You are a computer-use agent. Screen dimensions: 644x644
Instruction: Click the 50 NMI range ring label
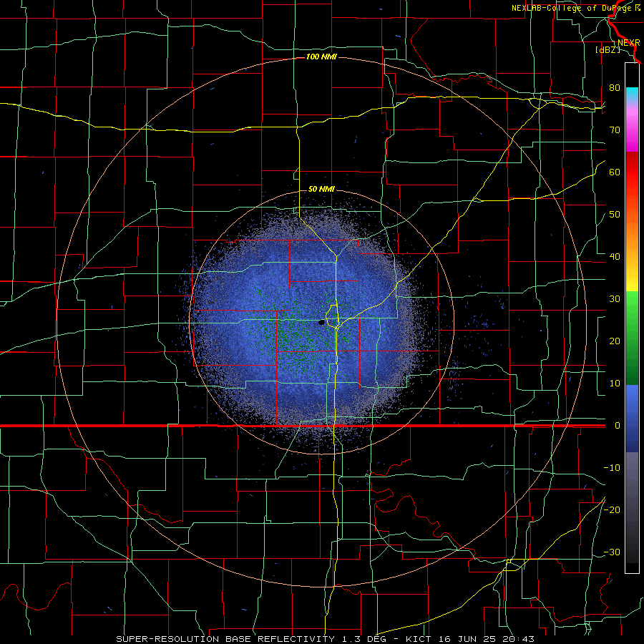(x=321, y=190)
